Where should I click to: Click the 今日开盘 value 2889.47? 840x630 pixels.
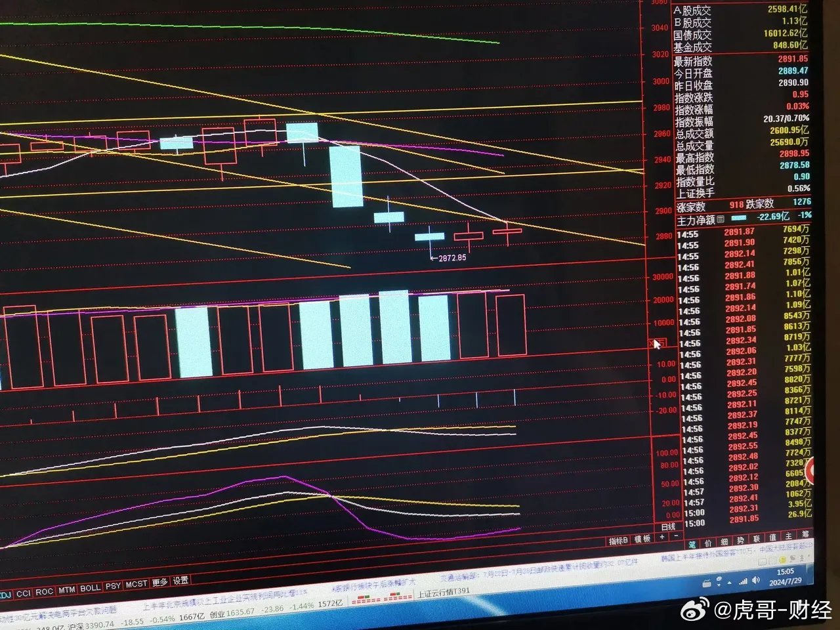(x=793, y=71)
